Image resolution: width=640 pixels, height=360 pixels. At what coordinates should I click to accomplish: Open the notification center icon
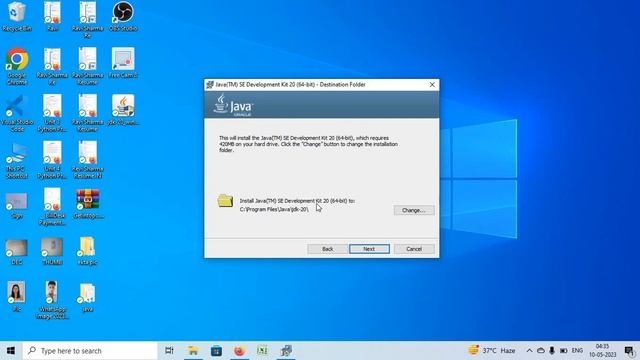coord(629,351)
